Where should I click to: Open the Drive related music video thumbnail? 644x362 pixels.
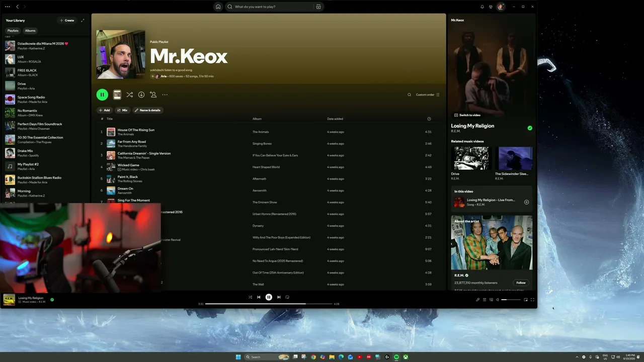pos(471,158)
